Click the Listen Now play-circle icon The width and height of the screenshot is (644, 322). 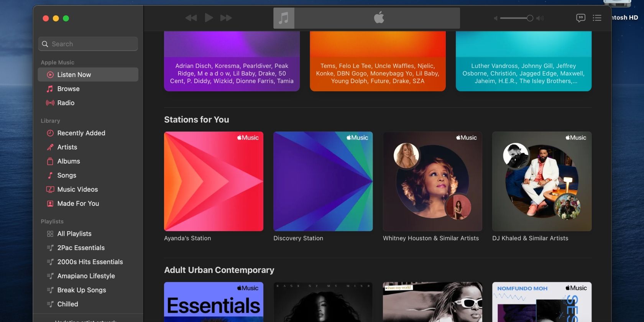50,75
